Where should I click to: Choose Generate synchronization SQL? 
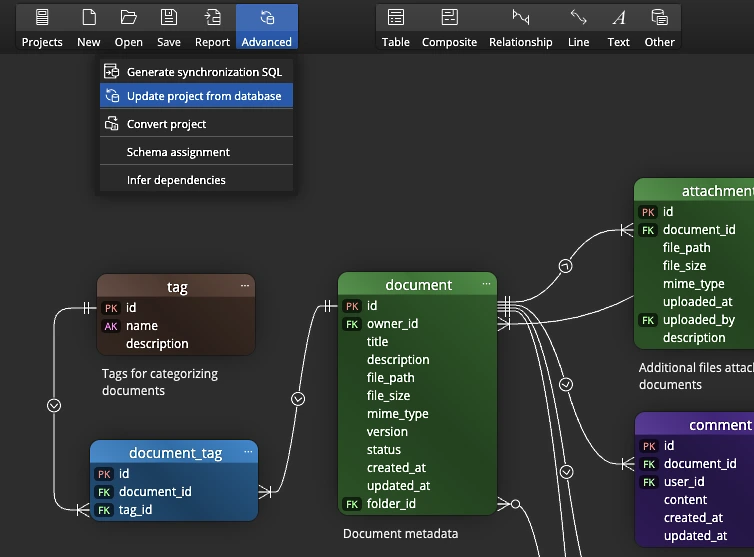click(196, 72)
